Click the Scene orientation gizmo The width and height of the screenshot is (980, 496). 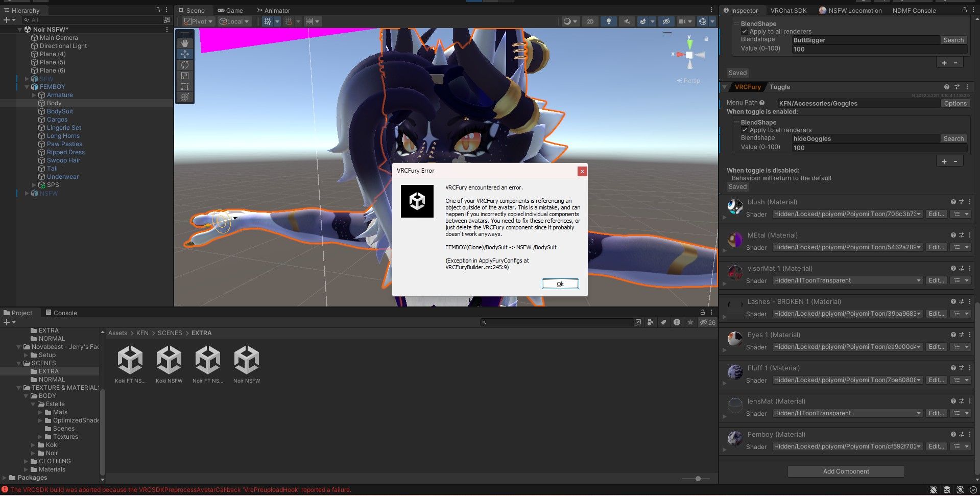tap(689, 54)
